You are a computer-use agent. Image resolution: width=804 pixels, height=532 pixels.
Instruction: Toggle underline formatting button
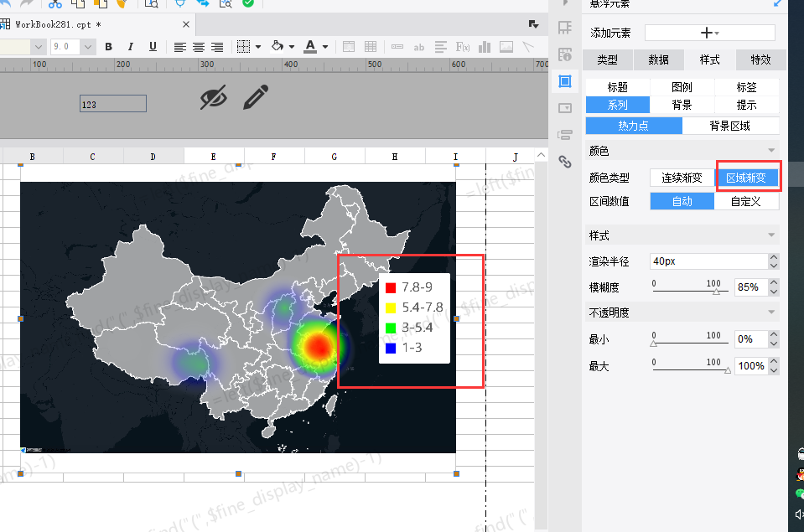[153, 47]
